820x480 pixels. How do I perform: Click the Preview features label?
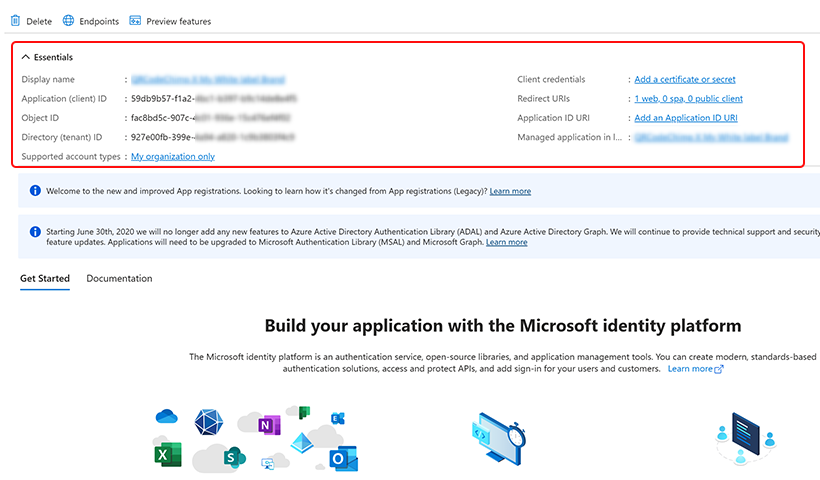(179, 21)
